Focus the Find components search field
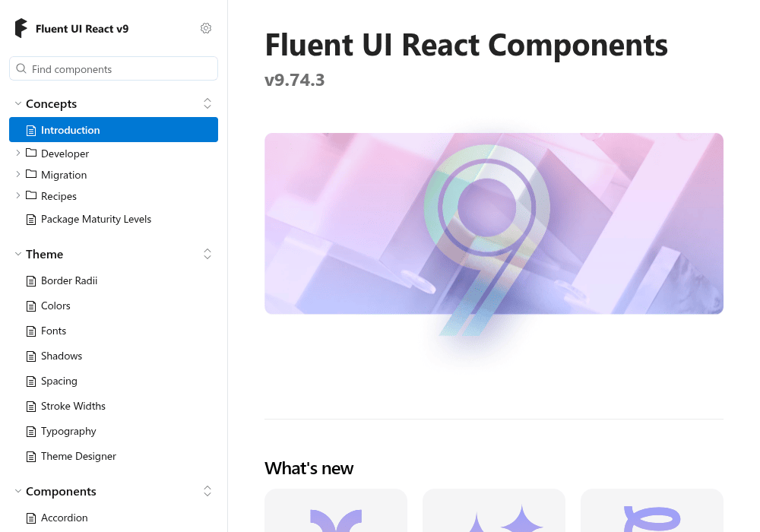 click(113, 69)
